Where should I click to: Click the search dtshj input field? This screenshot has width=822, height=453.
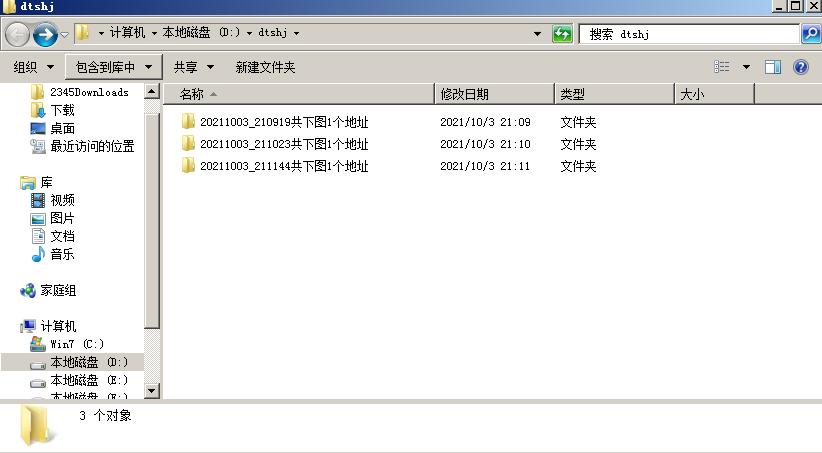click(x=689, y=34)
